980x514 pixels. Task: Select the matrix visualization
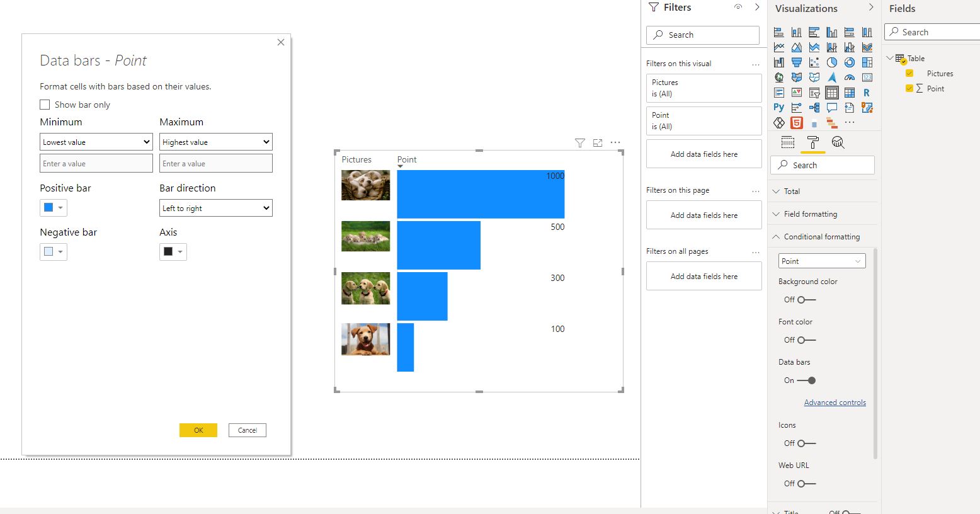(850, 93)
